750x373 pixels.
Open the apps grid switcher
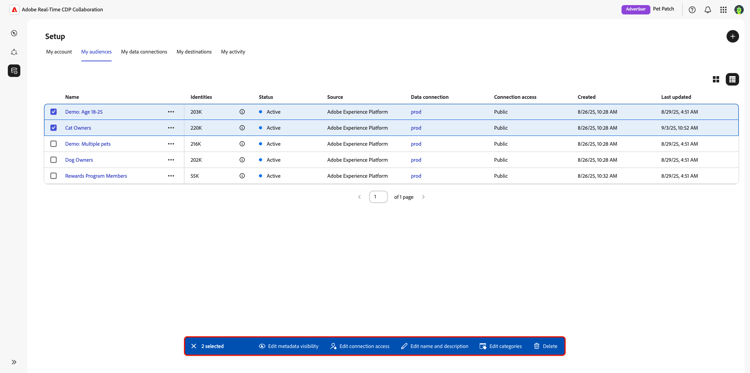click(723, 10)
